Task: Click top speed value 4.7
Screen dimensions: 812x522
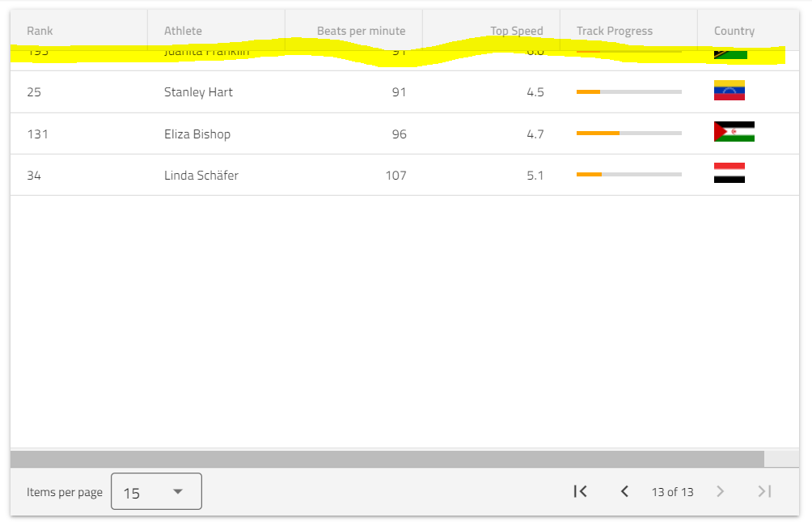Action: [x=535, y=134]
